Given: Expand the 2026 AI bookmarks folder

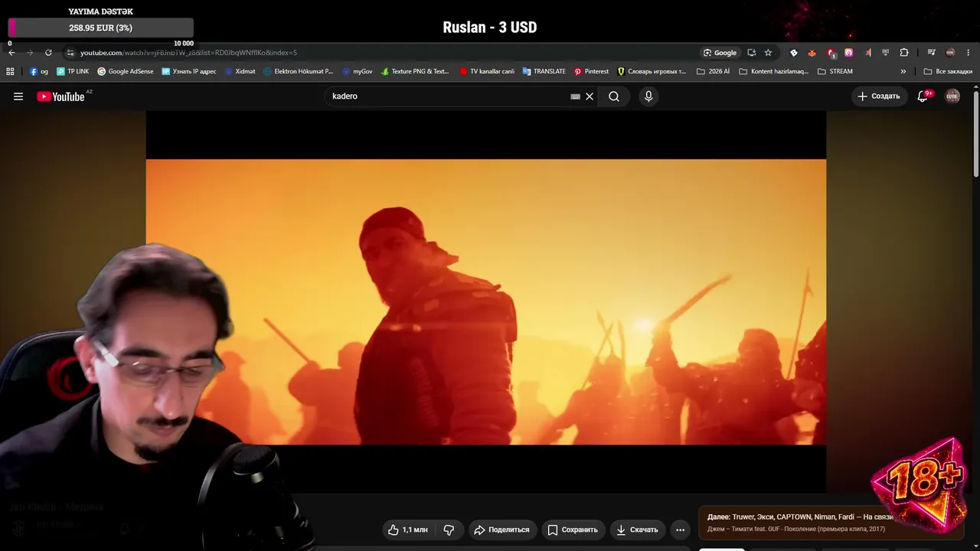Looking at the screenshot, I should coord(713,71).
